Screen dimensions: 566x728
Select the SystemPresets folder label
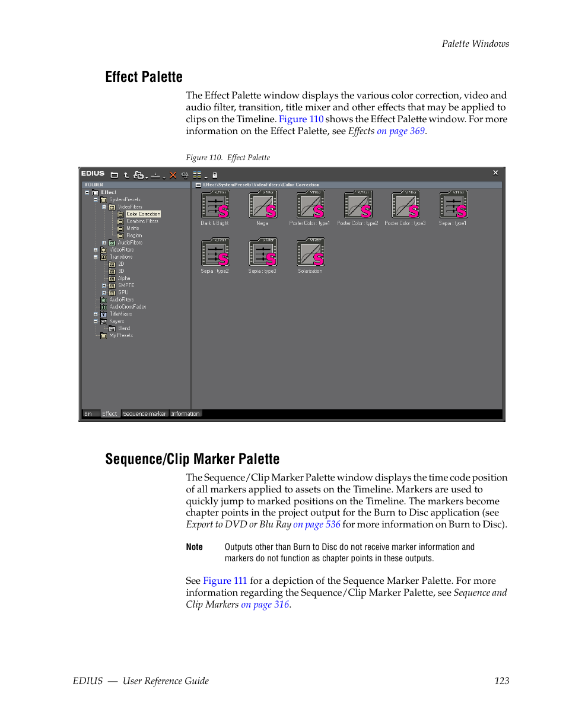click(125, 200)
